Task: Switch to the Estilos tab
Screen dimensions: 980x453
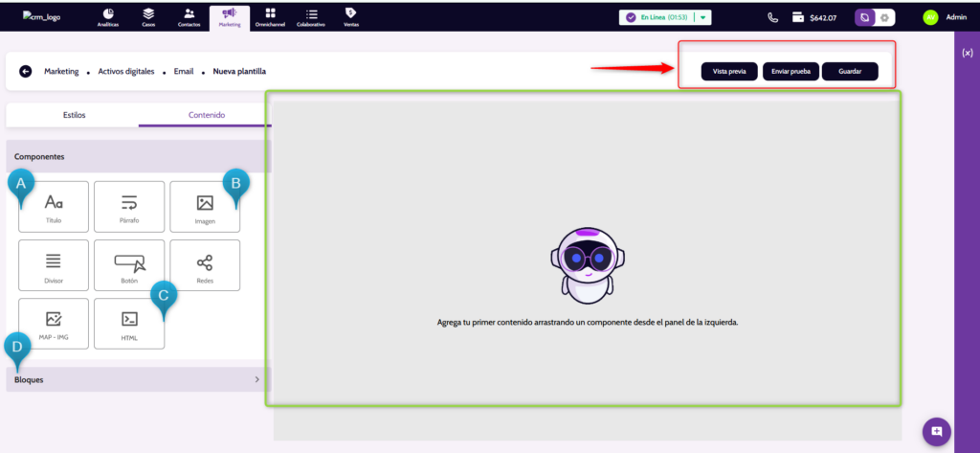Action: pyautogui.click(x=74, y=115)
